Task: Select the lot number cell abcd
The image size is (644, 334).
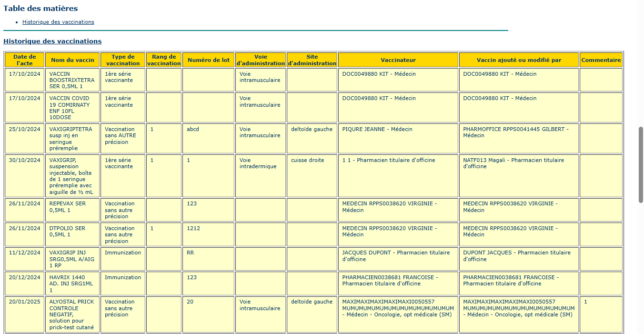Action: [x=193, y=129]
